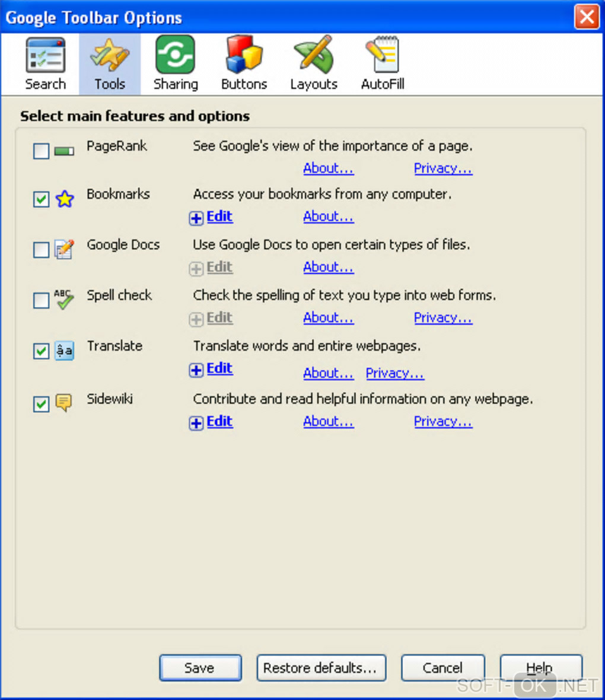Switch to the Sharing tab label
Screen dimensions: 605x700
point(176,84)
